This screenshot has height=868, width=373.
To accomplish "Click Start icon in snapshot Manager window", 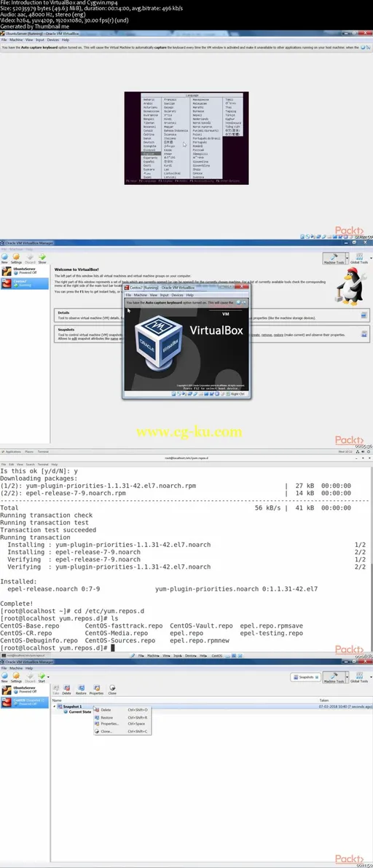I will pos(40,677).
